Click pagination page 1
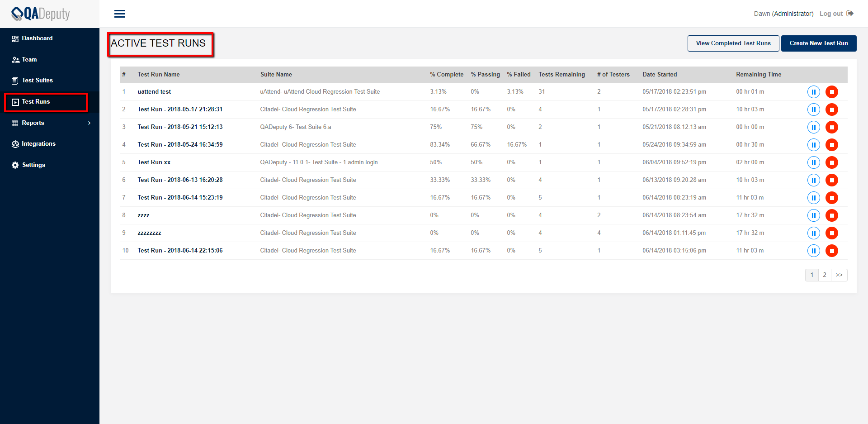Viewport: 868px width, 424px height. (x=812, y=275)
